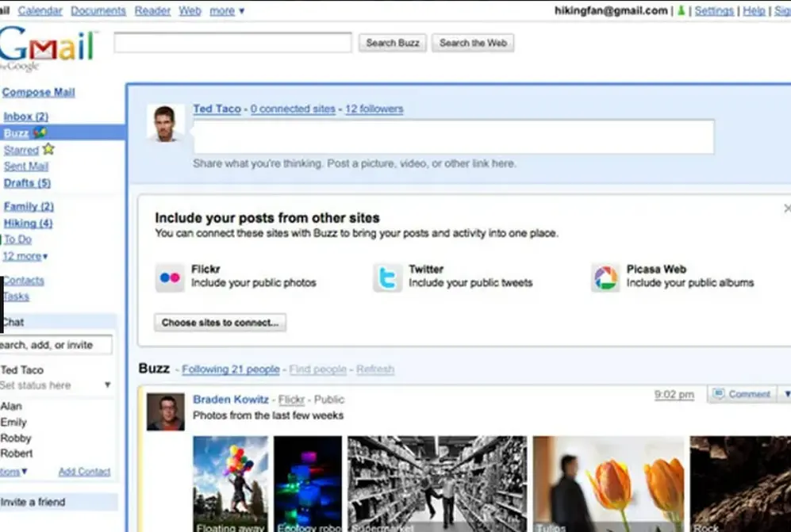Image resolution: width=791 pixels, height=532 pixels.
Task: Click chat contact Alan
Action: 11,406
